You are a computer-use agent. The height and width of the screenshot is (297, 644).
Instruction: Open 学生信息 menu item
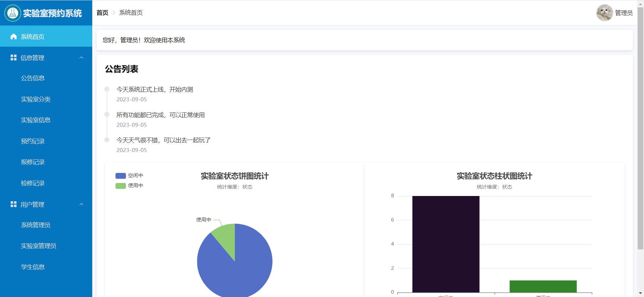click(46, 267)
